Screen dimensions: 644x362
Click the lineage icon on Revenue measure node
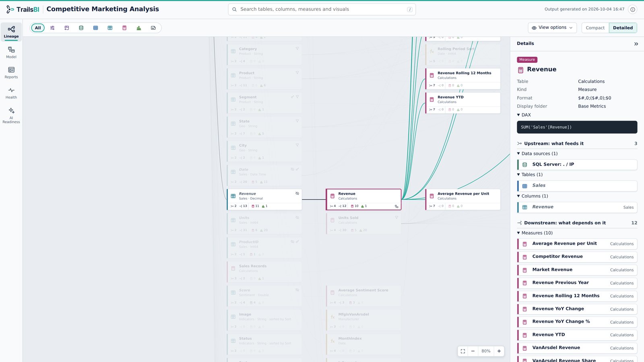click(x=396, y=206)
